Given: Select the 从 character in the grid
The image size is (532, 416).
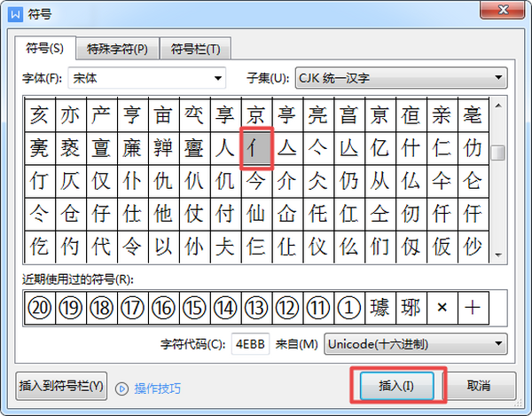Looking at the screenshot, I should click(x=380, y=181).
